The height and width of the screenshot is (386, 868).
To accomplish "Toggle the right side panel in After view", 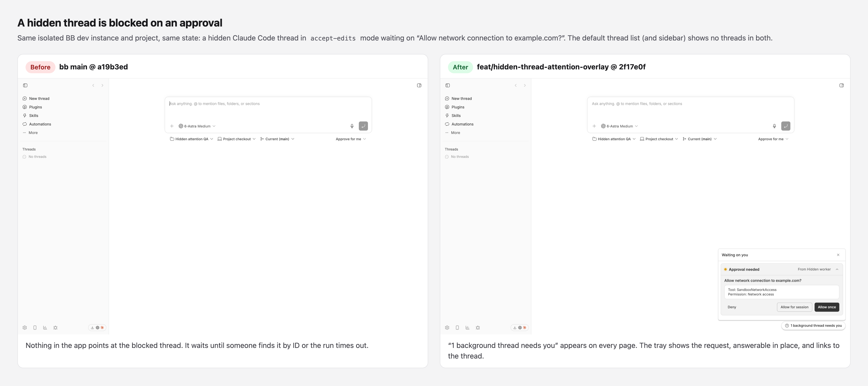I will click(x=841, y=86).
